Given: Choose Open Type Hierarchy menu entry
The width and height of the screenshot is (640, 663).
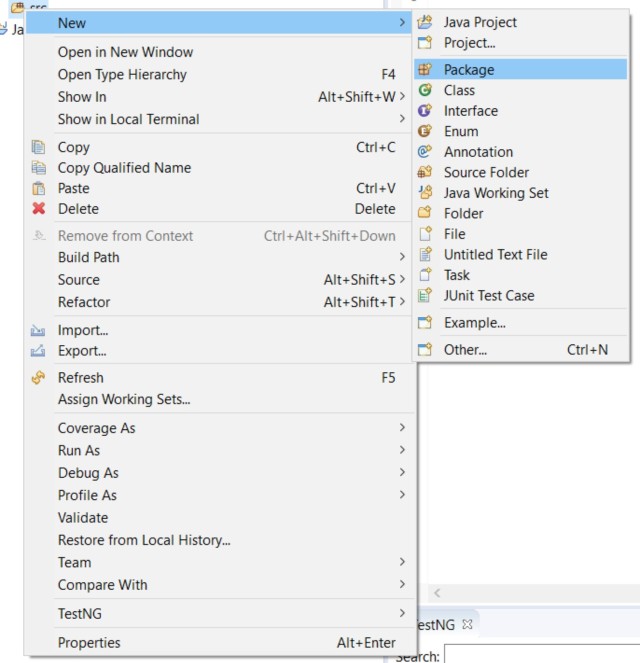Looking at the screenshot, I should pyautogui.click(x=122, y=75).
